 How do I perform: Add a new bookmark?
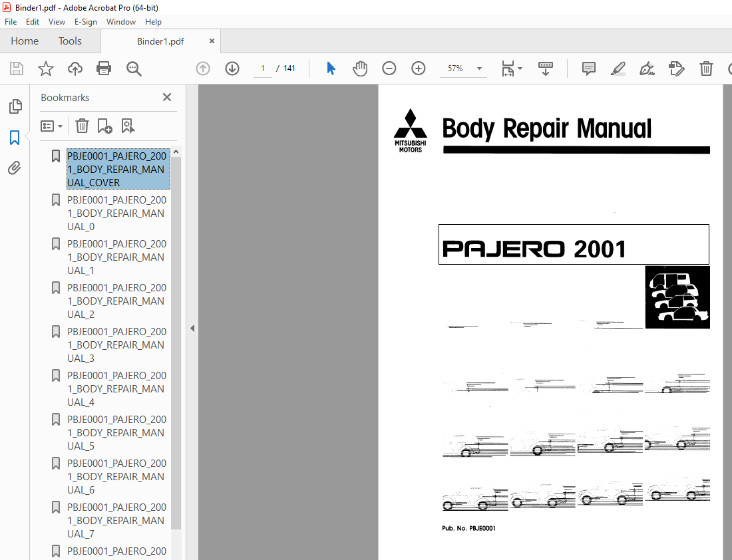tap(104, 126)
